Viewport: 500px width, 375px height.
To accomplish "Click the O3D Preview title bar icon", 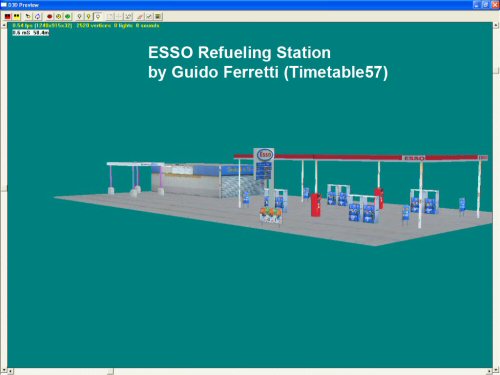I will point(4,5).
